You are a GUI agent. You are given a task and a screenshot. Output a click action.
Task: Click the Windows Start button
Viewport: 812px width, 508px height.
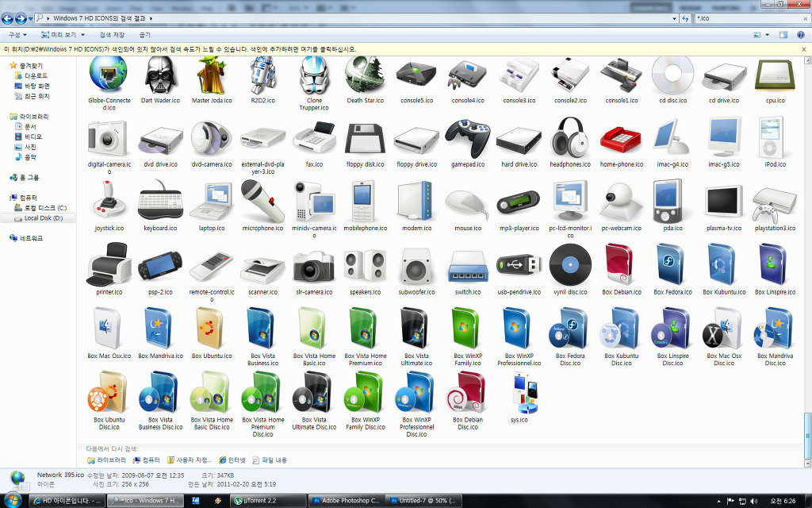[11, 500]
